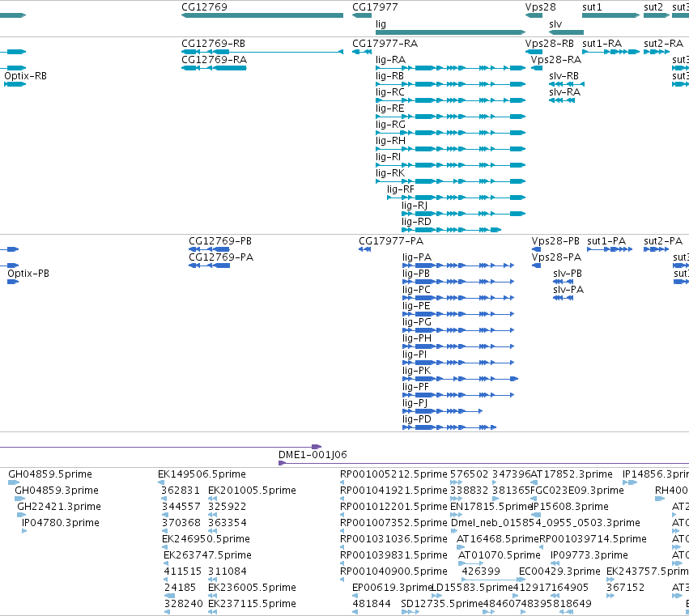
Task: Select EST EK263747.5prime
Action: click(x=166, y=563)
